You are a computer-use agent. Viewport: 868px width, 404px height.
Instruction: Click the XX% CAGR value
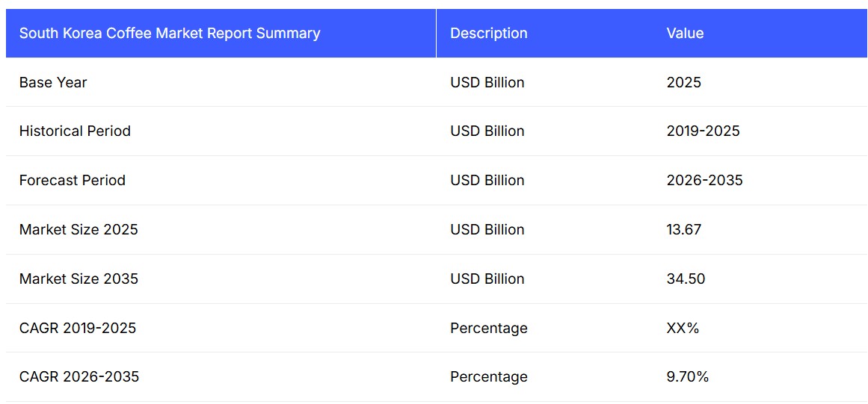coord(683,329)
